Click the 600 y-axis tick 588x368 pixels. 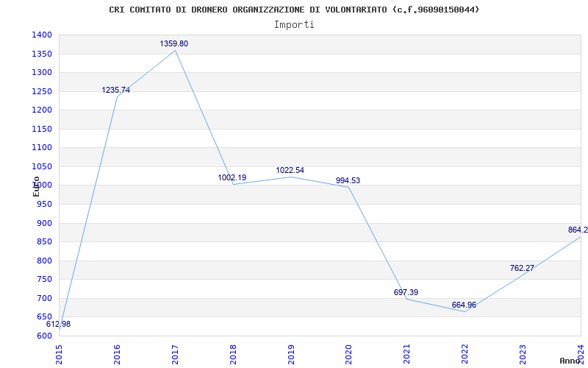click(x=44, y=336)
